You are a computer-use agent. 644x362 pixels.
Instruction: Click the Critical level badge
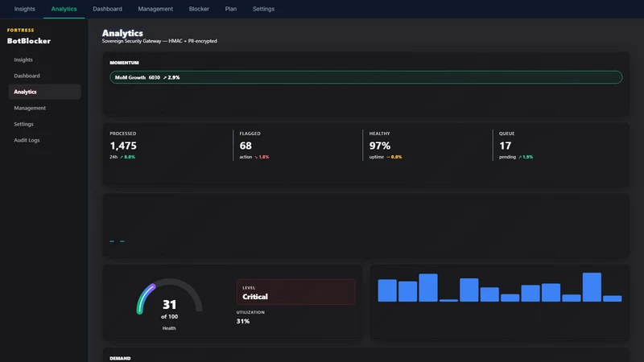295,292
